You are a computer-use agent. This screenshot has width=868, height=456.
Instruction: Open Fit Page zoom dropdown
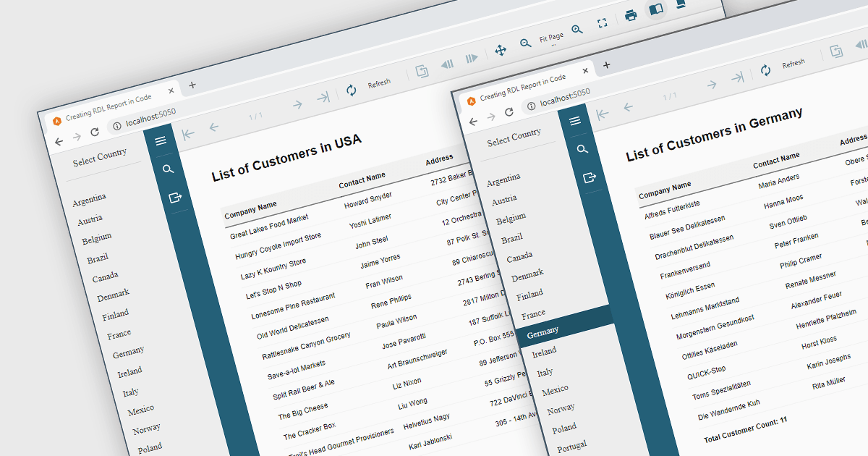(551, 38)
